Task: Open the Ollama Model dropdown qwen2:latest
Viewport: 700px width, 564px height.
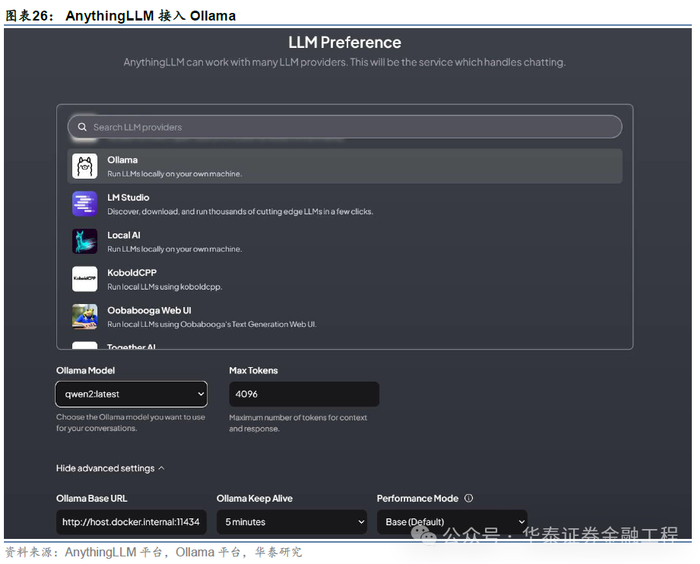Action: (131, 394)
